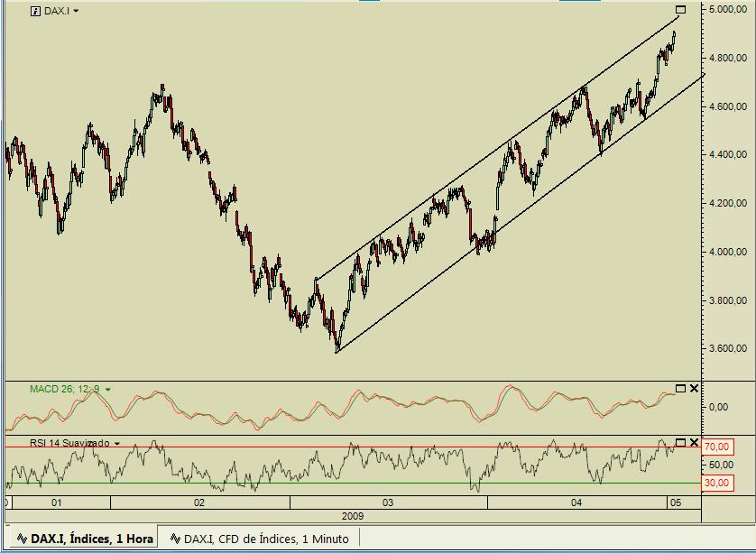Select the RSI 70,00 overbought level label
Viewport: 756px width, 553px height.
tap(717, 447)
